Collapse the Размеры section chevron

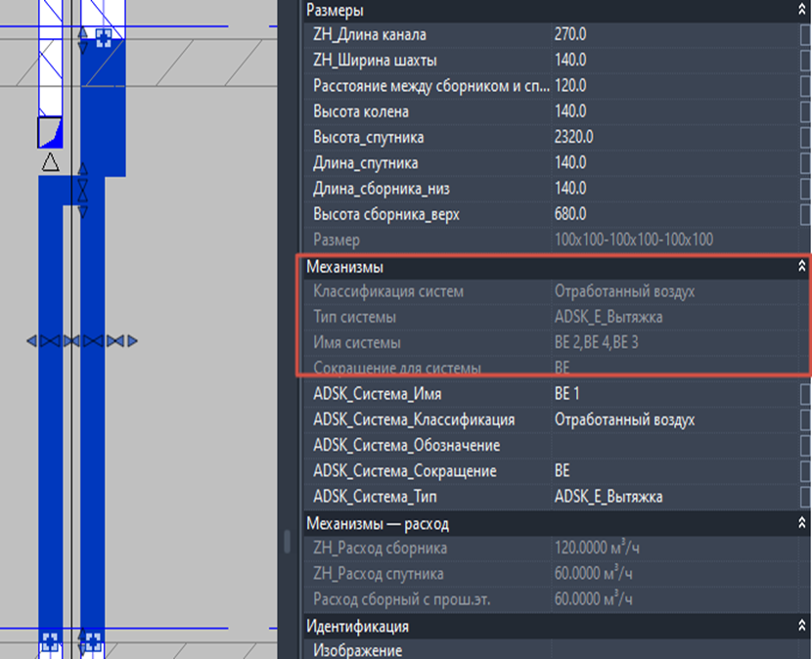point(801,9)
